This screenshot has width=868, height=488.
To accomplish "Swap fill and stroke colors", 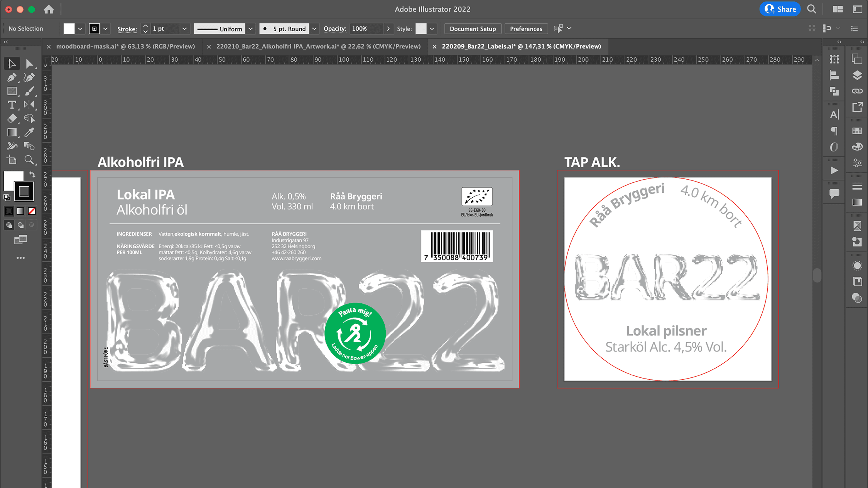I will point(32,174).
